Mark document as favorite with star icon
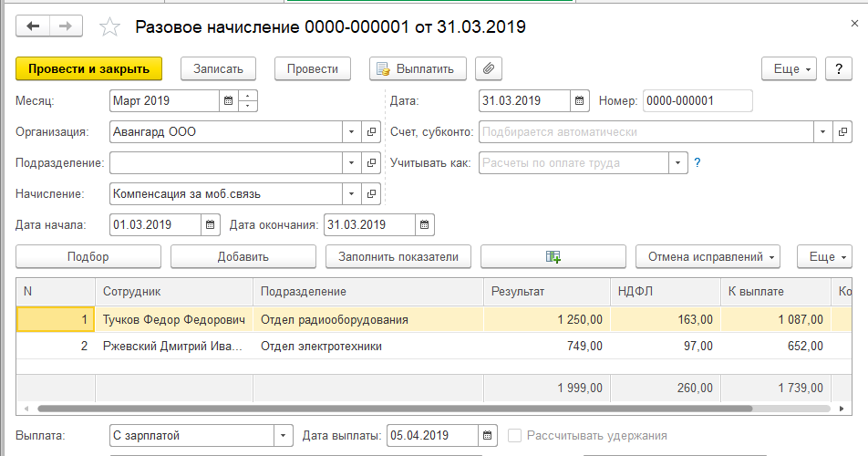The width and height of the screenshot is (868, 456). 110,27
